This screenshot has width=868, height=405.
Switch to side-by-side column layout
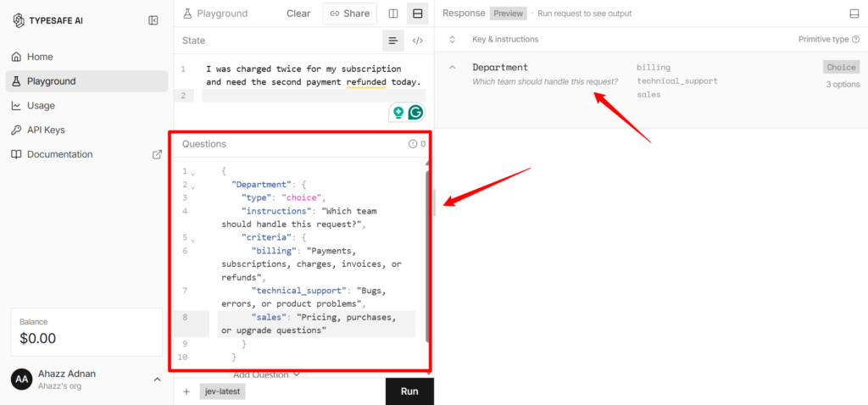pyautogui.click(x=393, y=14)
